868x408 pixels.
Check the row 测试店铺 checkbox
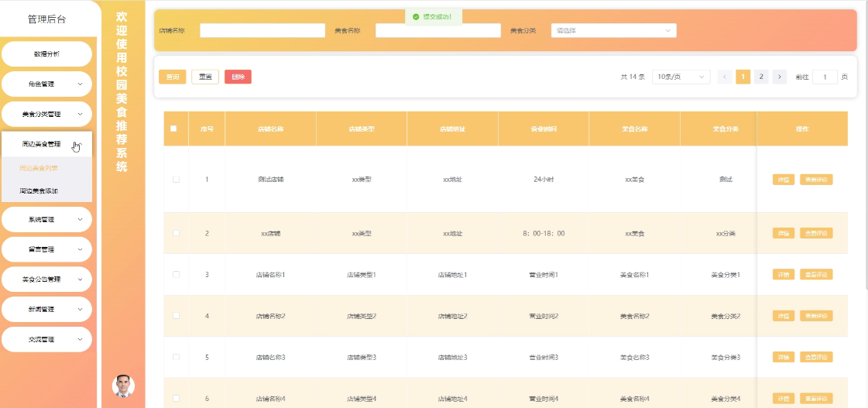tap(176, 180)
